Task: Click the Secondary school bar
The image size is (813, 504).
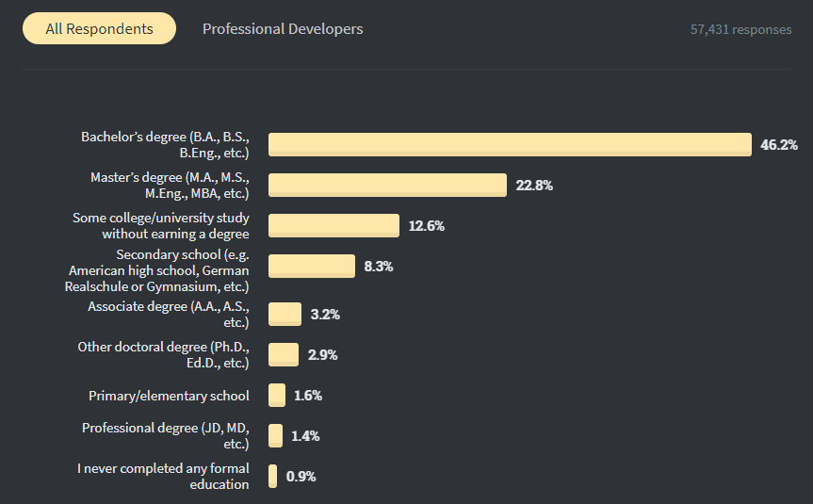Action: coord(312,266)
